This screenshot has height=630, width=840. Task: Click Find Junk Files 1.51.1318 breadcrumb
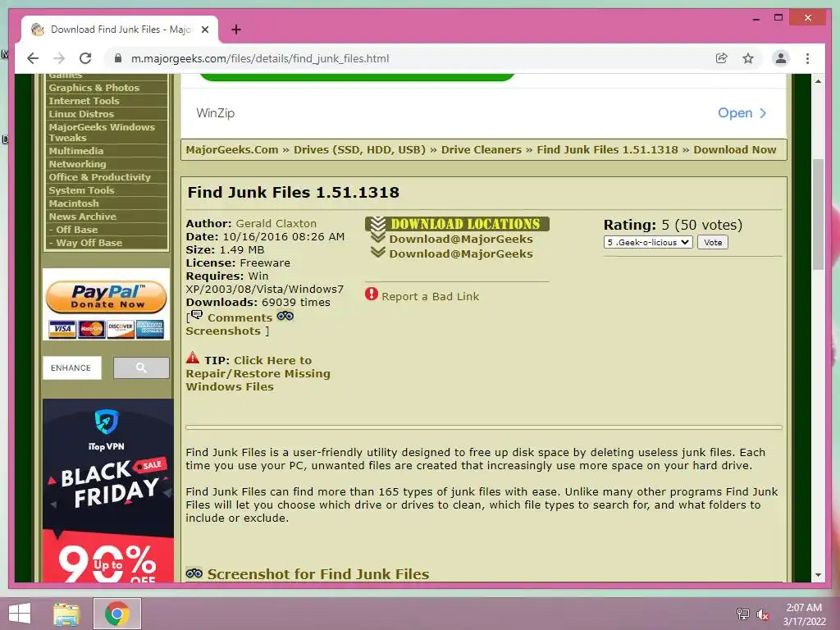pyautogui.click(x=608, y=149)
